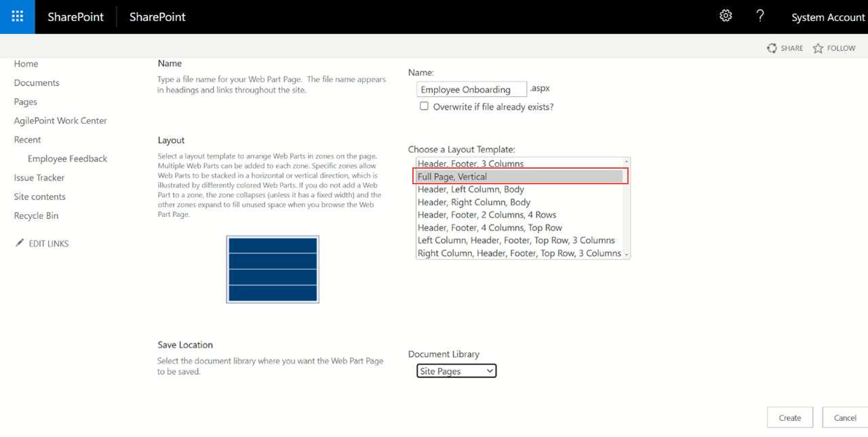Open Issue Tracker in navigation
The width and height of the screenshot is (868, 437).
click(x=39, y=178)
